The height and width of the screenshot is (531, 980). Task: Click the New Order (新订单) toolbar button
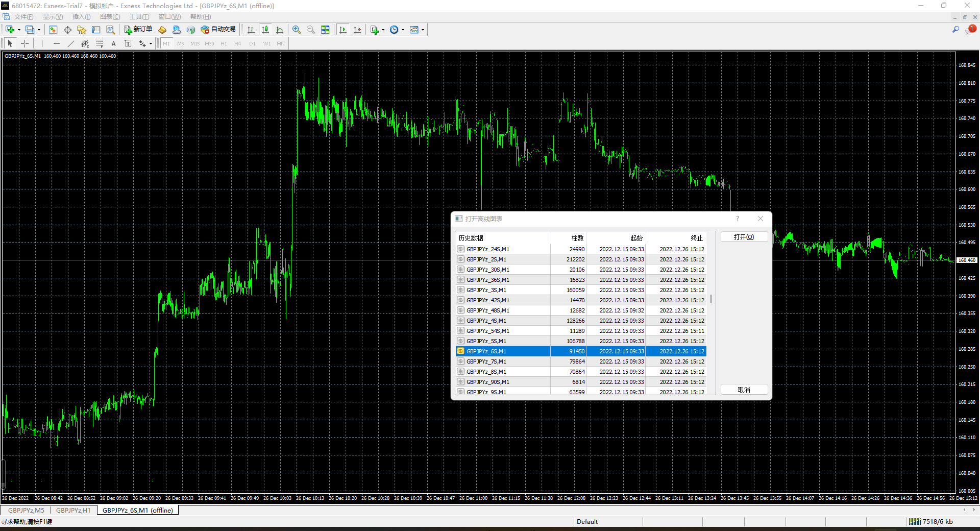click(138, 30)
